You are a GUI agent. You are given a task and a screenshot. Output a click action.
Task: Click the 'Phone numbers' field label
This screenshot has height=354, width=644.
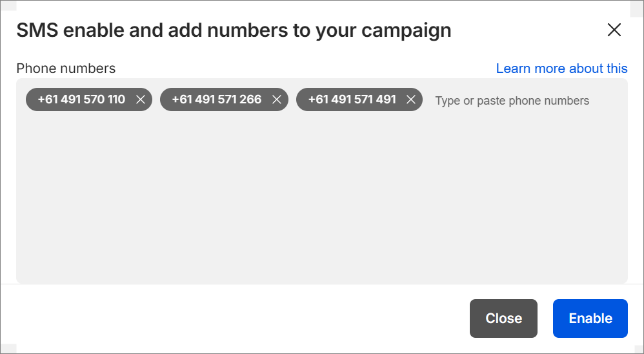(66, 68)
